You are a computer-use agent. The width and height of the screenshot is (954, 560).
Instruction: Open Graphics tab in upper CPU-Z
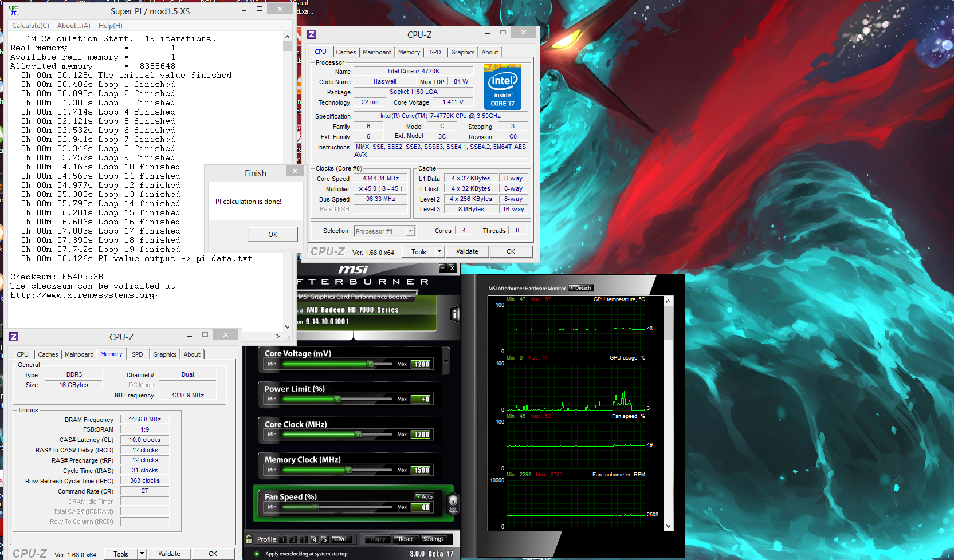click(x=462, y=52)
